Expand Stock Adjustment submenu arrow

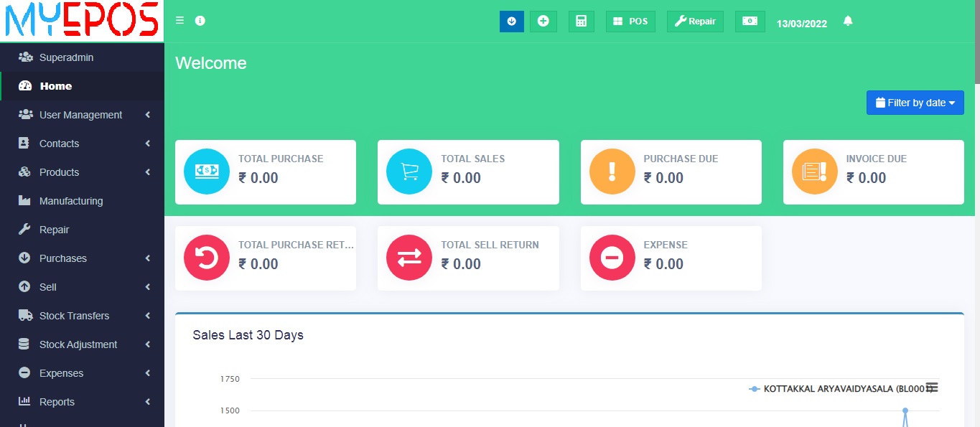(x=147, y=344)
